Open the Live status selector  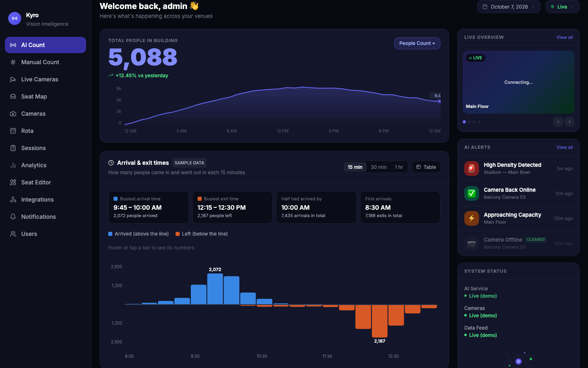[x=563, y=7]
